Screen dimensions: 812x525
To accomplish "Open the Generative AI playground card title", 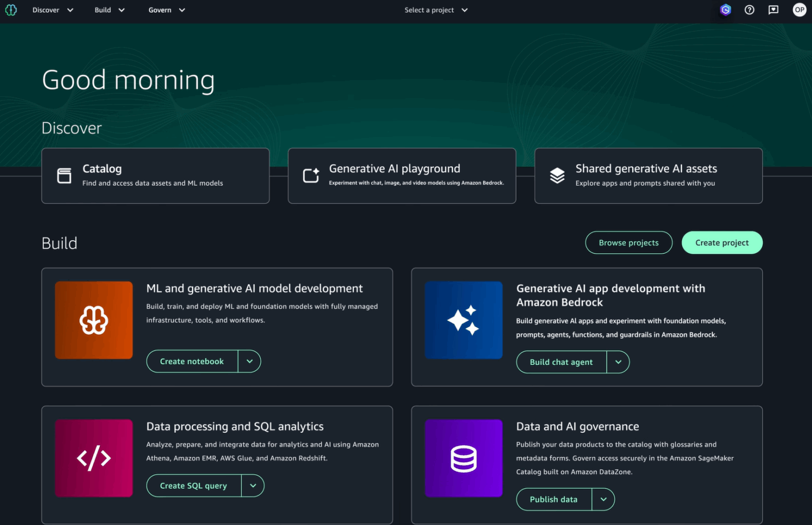I will [394, 169].
